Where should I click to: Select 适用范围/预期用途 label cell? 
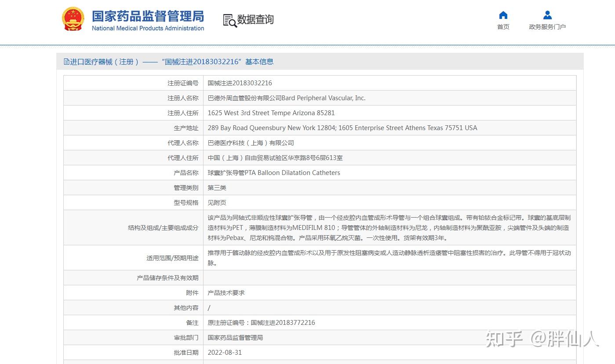133,258
